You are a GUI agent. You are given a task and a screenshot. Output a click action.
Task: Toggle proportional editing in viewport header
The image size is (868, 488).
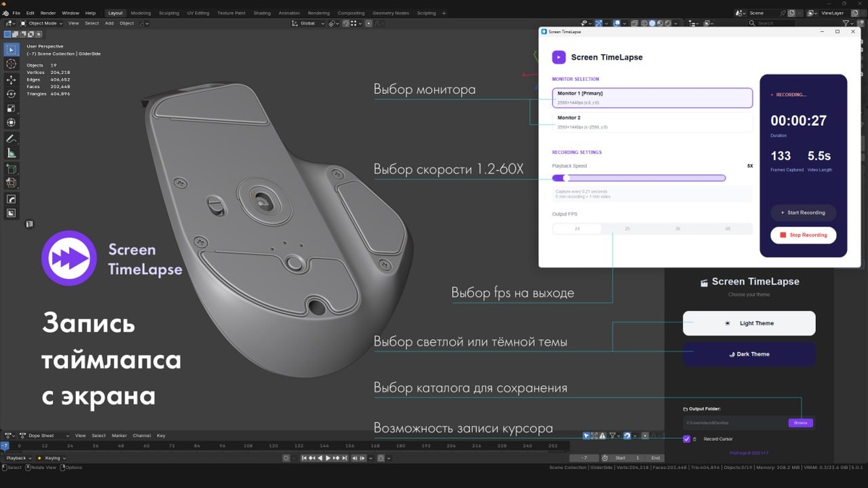click(x=368, y=23)
